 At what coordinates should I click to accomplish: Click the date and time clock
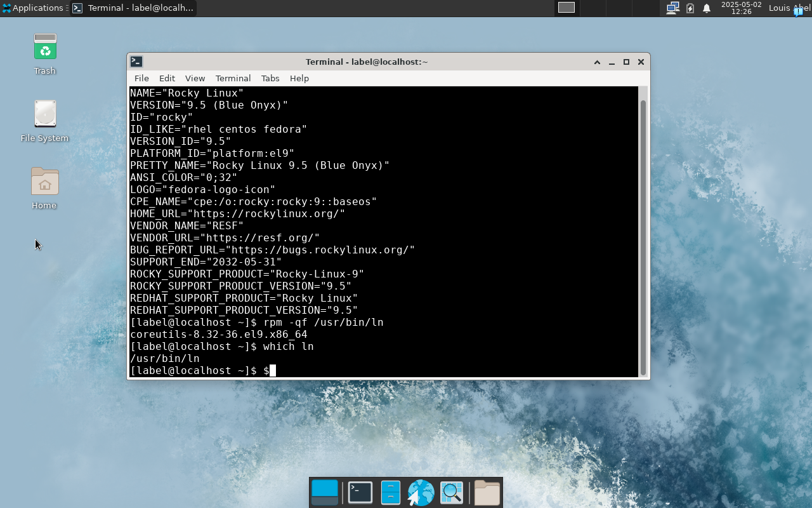(741, 8)
